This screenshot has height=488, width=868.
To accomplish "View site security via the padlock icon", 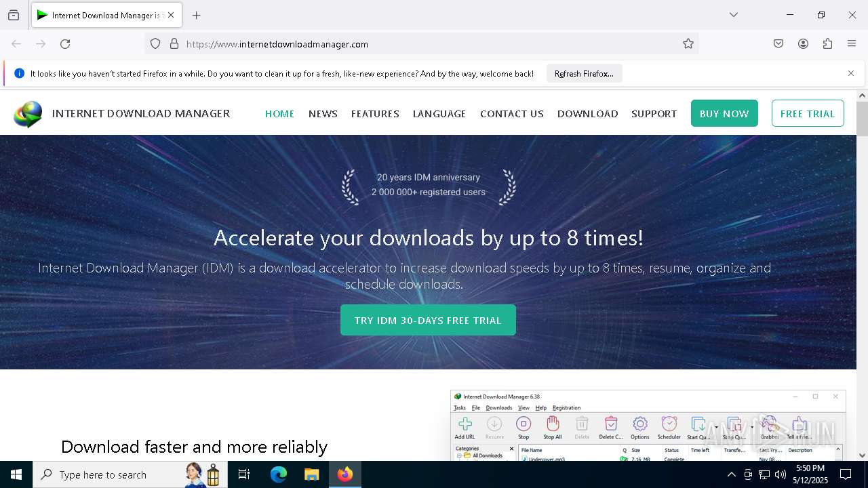I will point(174,44).
